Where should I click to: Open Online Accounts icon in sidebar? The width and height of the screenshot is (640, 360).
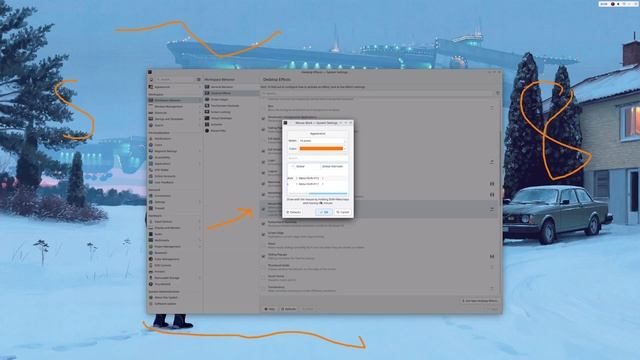tap(151, 176)
